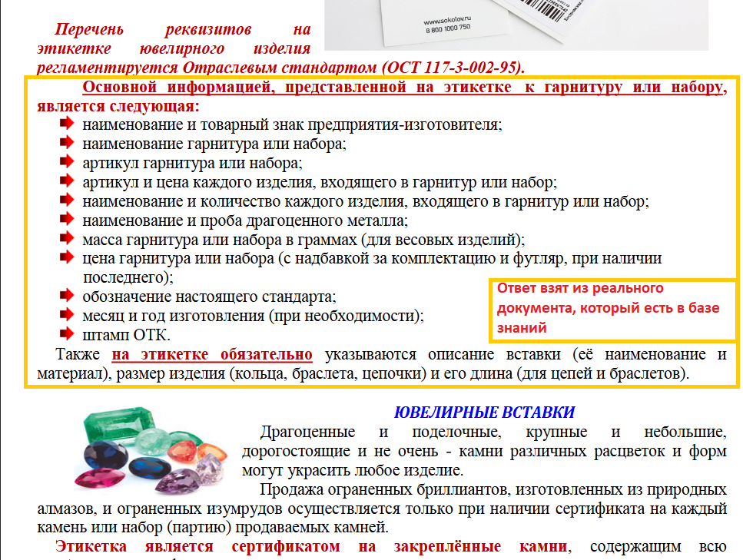Click the bullet next to 'масса гарнитура или набора'
This screenshot has height=560, width=743.
[67, 239]
